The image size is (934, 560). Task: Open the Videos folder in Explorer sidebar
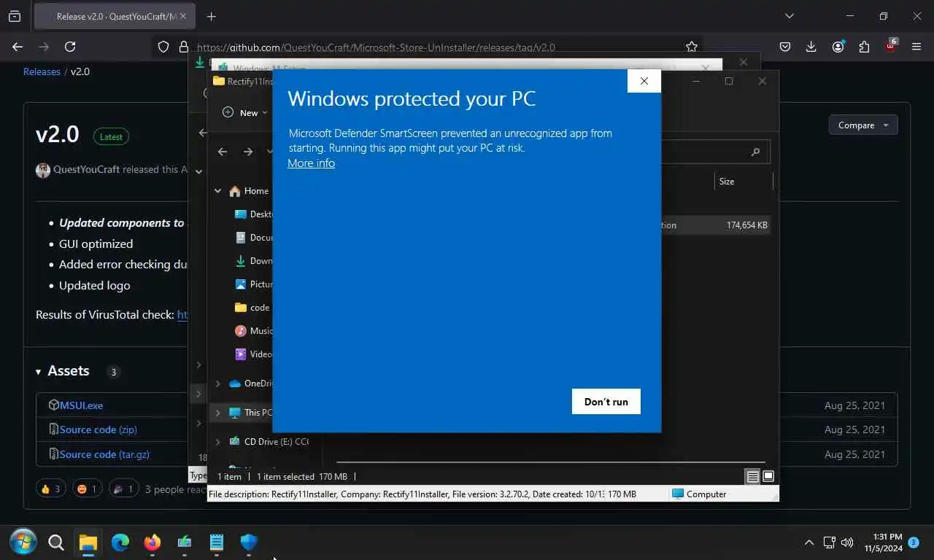(x=253, y=354)
